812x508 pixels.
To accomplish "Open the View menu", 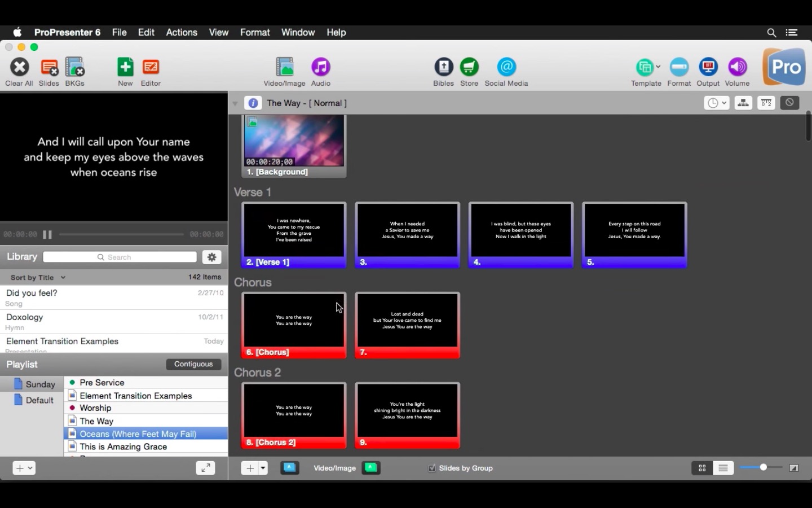I will (x=219, y=33).
